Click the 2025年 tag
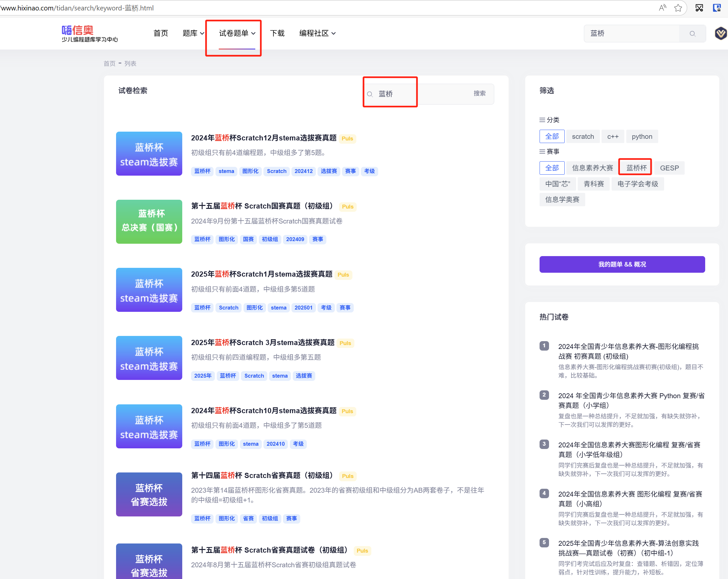 pyautogui.click(x=202, y=376)
